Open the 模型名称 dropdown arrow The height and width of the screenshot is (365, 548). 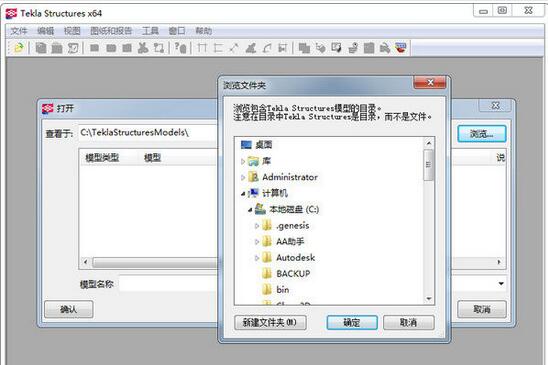(501, 284)
